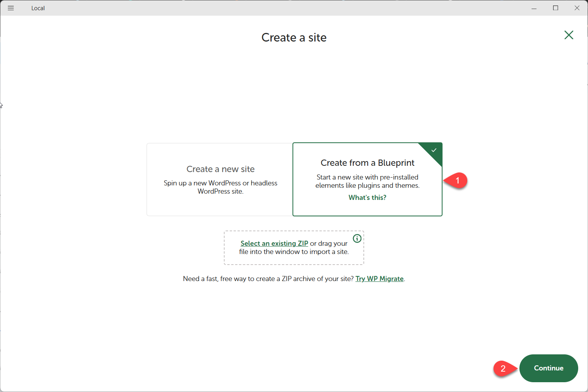Minimize the Local window
Screen dimensions: 588x392
point(534,8)
